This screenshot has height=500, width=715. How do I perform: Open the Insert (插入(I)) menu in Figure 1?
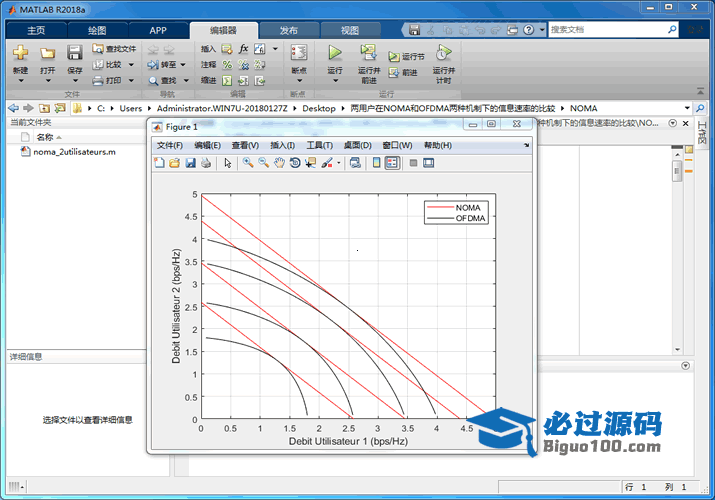[x=282, y=145]
